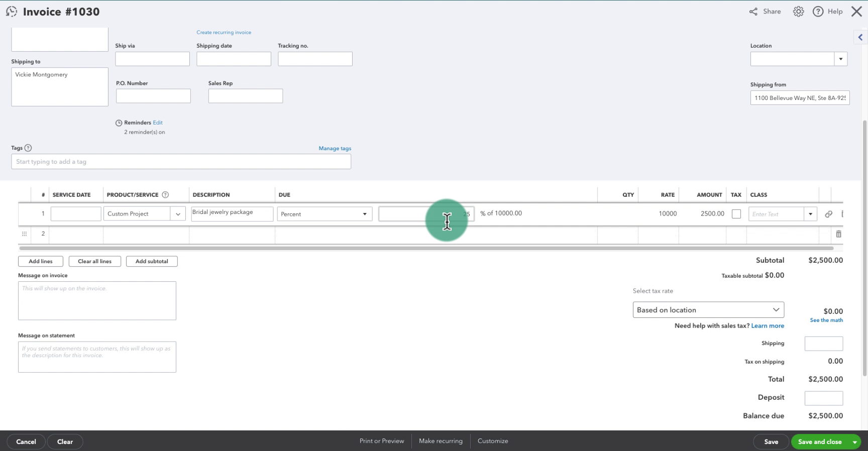The width and height of the screenshot is (868, 451).
Task: Click the Add lines button
Action: pyautogui.click(x=41, y=261)
